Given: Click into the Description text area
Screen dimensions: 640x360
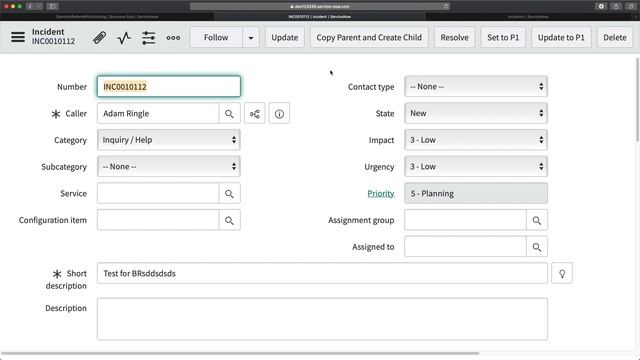Looking at the screenshot, I should pyautogui.click(x=322, y=319).
